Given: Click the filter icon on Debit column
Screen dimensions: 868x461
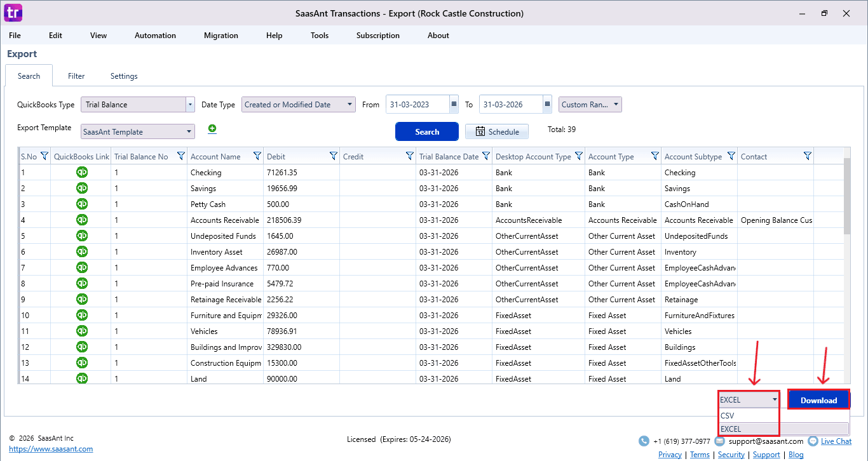Looking at the screenshot, I should pyautogui.click(x=332, y=156).
